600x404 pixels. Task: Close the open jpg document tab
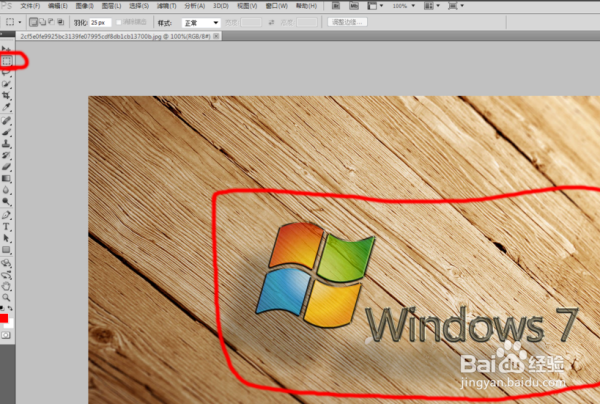click(216, 36)
